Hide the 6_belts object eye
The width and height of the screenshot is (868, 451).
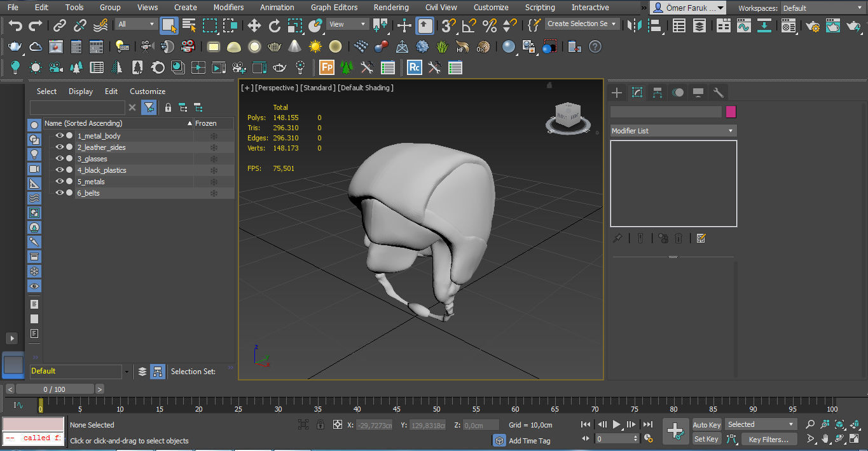[59, 193]
